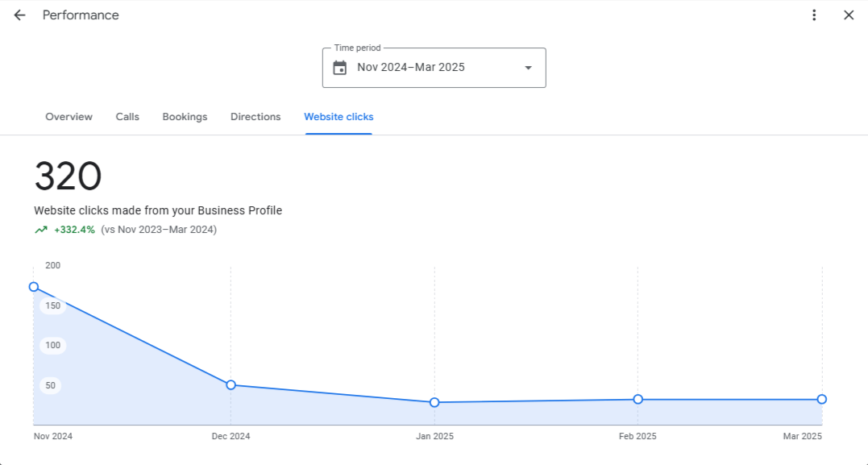Click the Mar 2025 x-axis label
The height and width of the screenshot is (465, 868).
pyautogui.click(x=803, y=436)
